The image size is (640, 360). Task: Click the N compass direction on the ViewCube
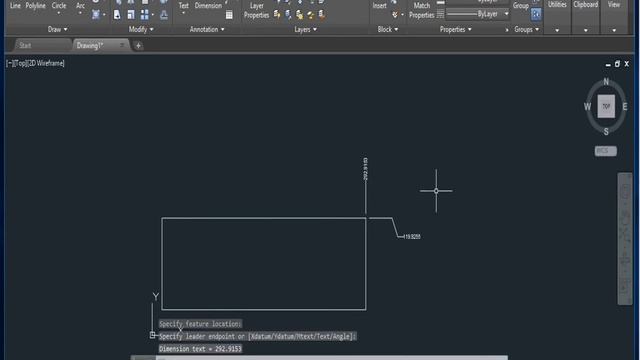[606, 82]
